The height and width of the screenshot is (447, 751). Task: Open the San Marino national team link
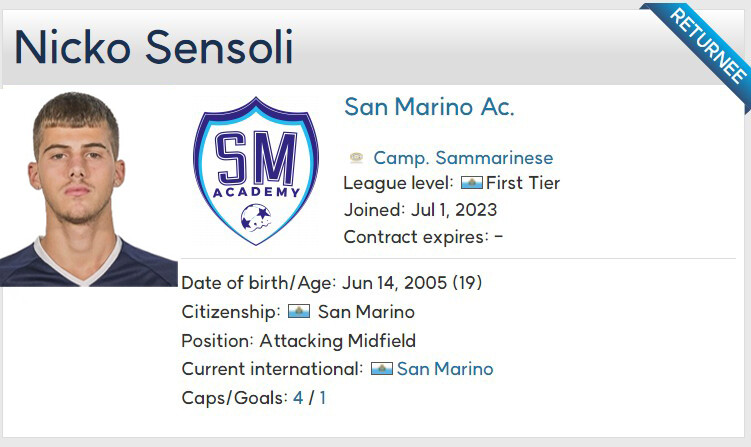pos(445,369)
